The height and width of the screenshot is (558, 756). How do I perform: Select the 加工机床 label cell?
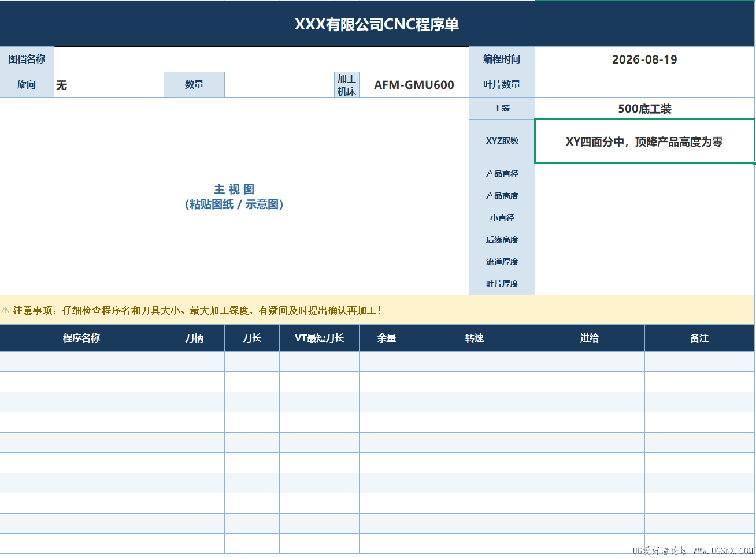click(347, 85)
